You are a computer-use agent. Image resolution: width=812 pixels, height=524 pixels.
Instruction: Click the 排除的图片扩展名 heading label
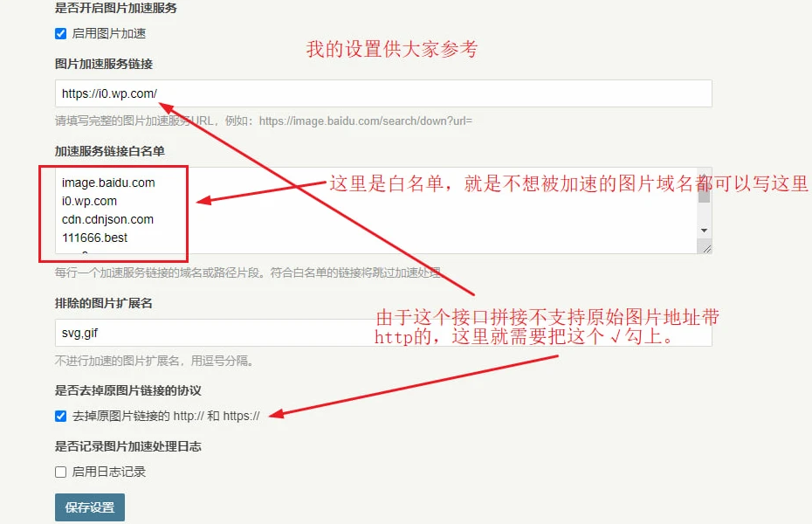[x=104, y=303]
